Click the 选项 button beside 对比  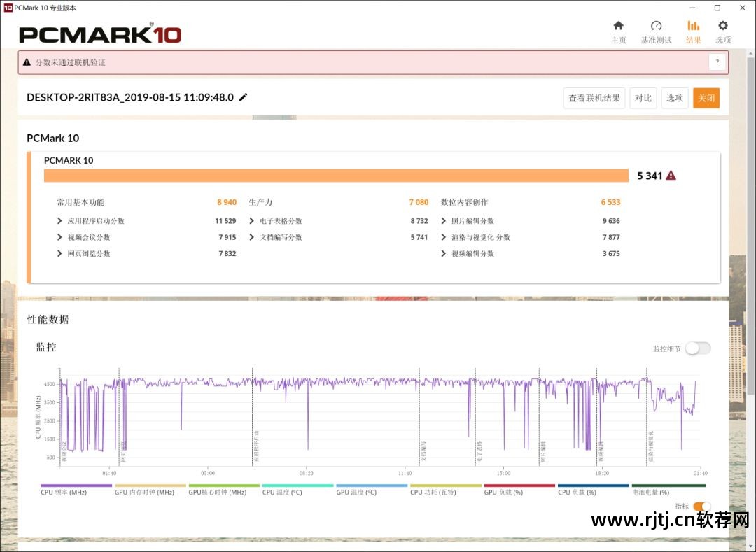click(675, 98)
